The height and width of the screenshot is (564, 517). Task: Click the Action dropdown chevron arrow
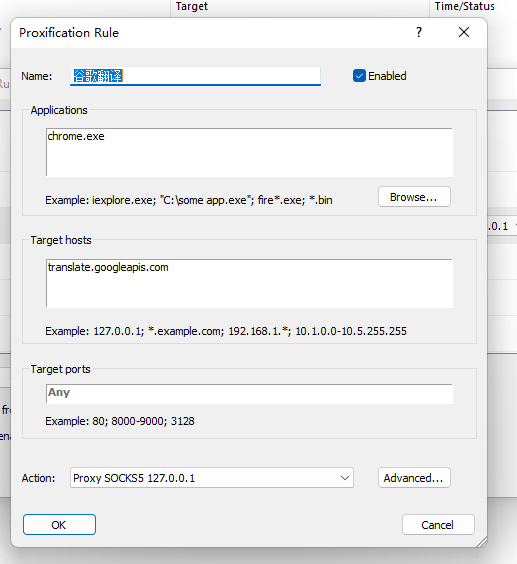[x=345, y=478]
